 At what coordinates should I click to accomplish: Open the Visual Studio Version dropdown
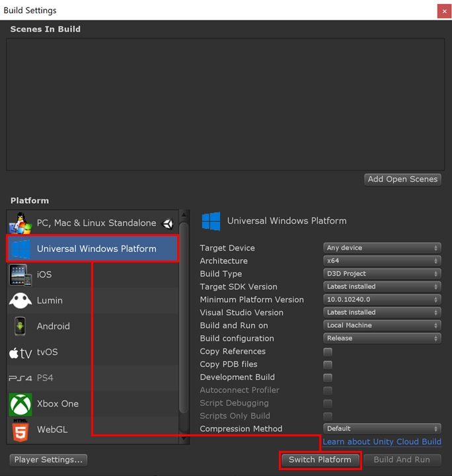pyautogui.click(x=382, y=312)
